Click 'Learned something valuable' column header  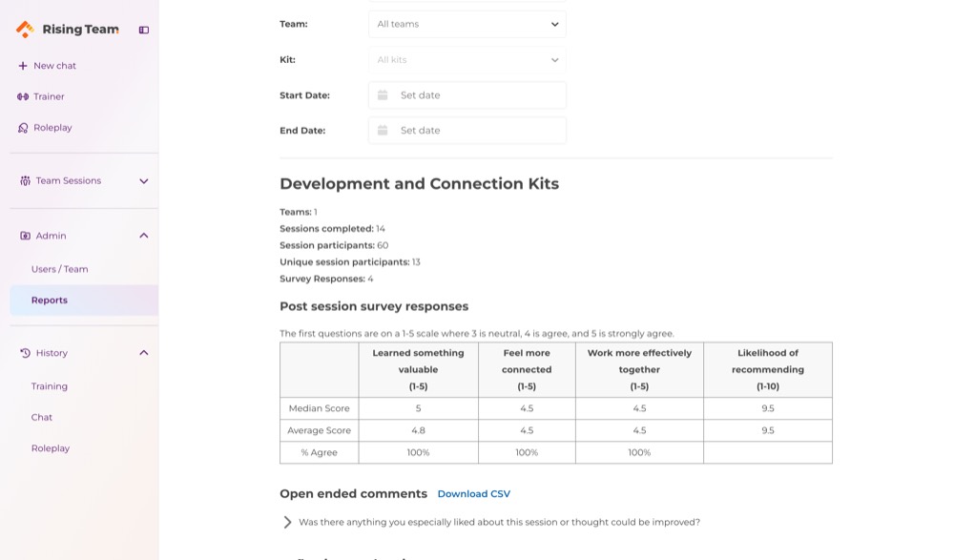pos(418,369)
